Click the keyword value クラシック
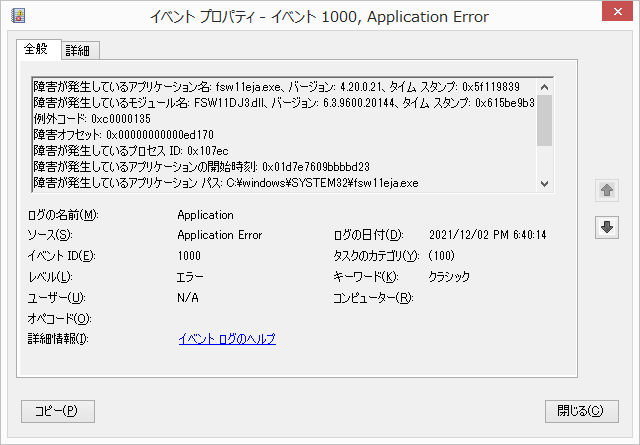 (449, 277)
